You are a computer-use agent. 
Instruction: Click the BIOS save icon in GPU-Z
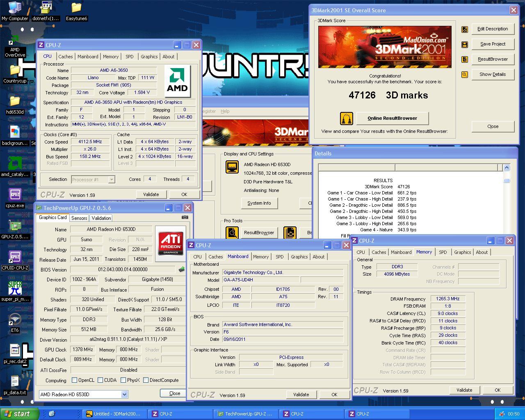coord(181,269)
